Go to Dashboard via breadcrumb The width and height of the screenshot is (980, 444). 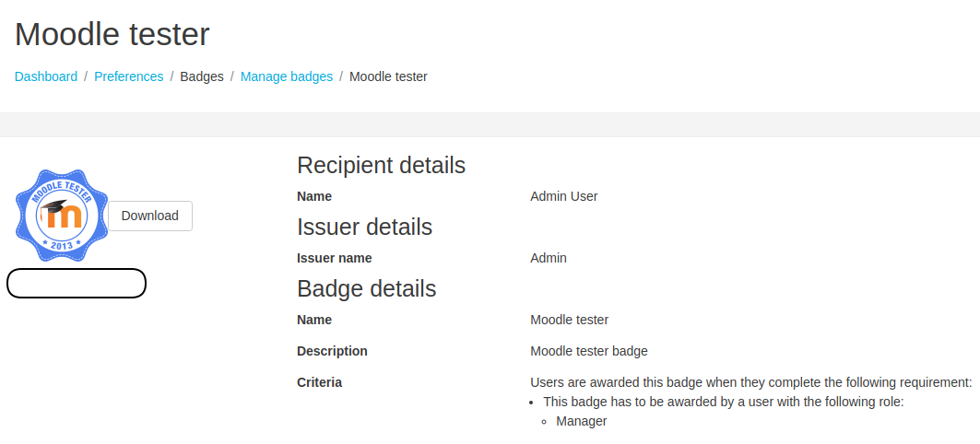46,76
